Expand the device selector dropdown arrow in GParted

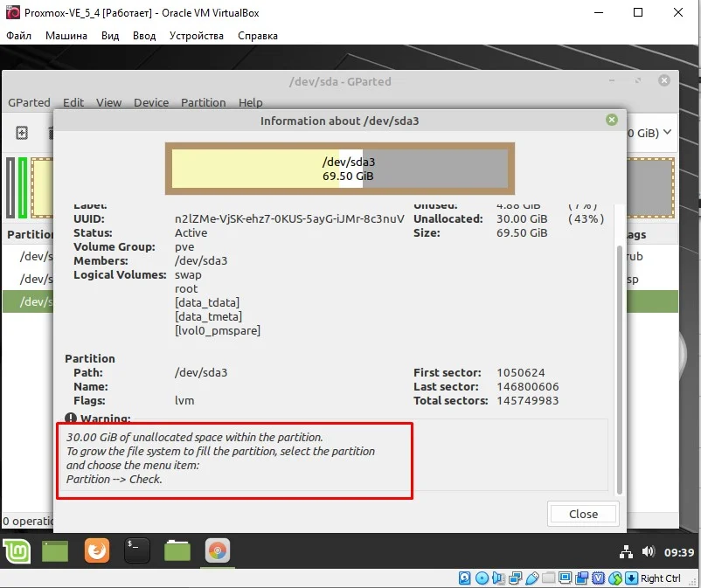pos(667,132)
